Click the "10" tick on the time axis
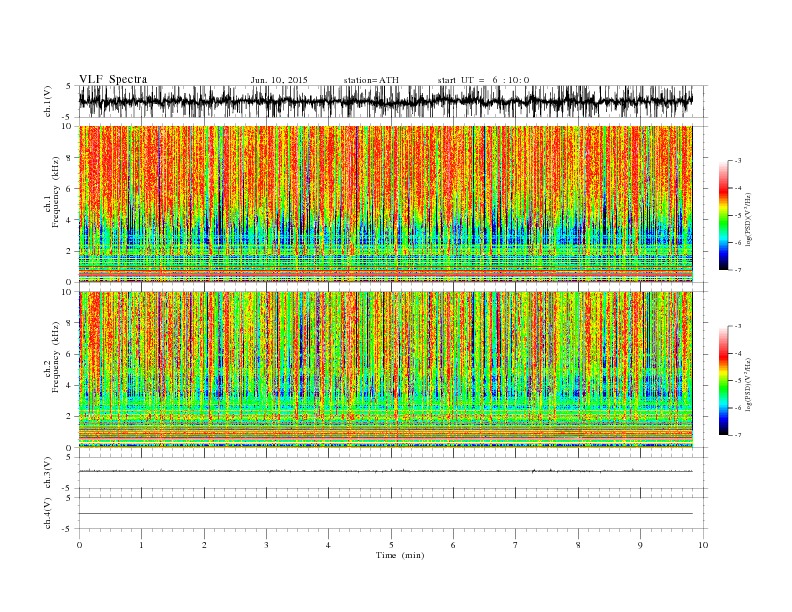Viewport: 792px width, 612px height. [703, 545]
